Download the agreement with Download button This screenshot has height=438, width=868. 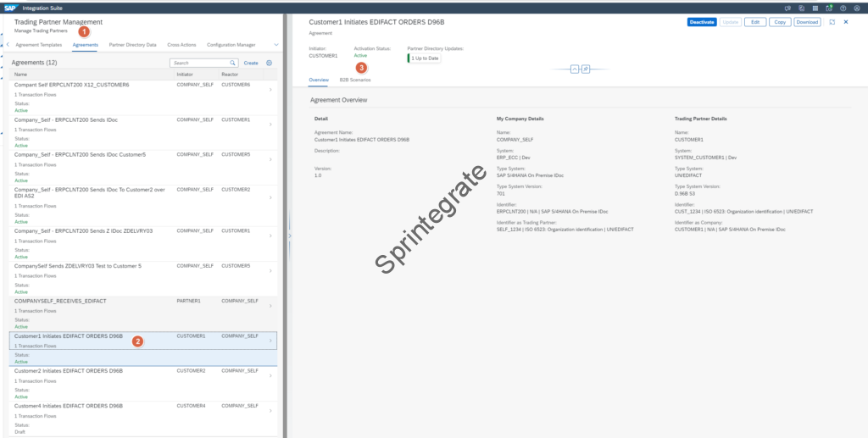coord(808,22)
